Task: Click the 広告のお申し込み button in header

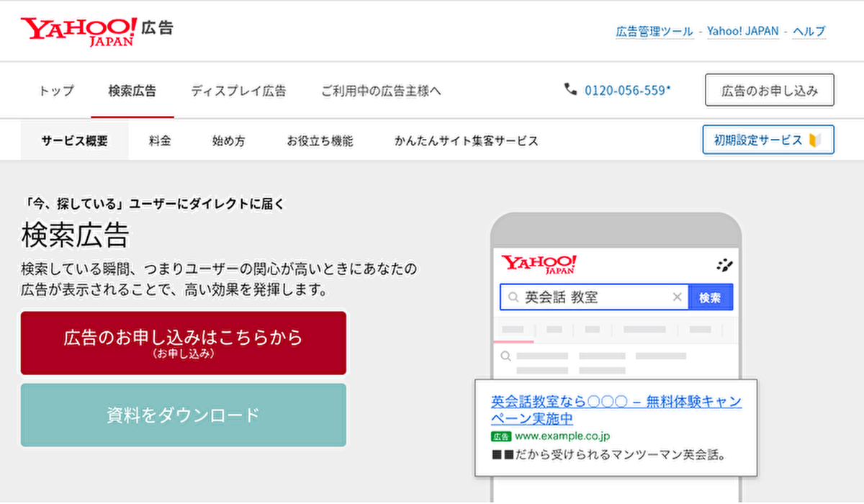Action: (770, 90)
